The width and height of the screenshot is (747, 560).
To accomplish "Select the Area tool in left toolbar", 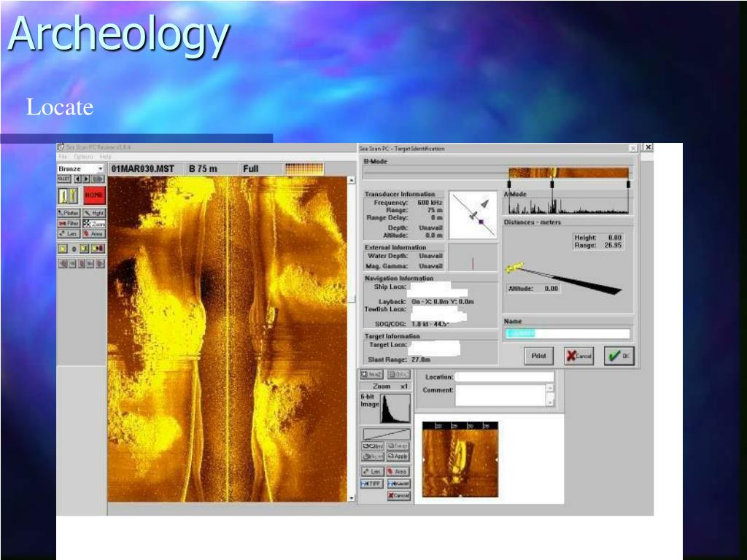I will tap(94, 234).
